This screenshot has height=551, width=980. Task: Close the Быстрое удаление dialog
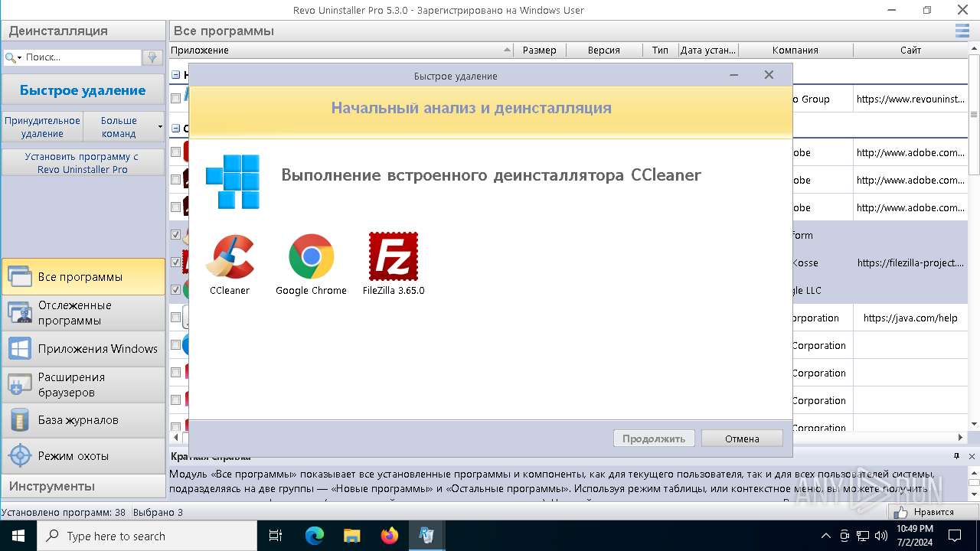[769, 75]
